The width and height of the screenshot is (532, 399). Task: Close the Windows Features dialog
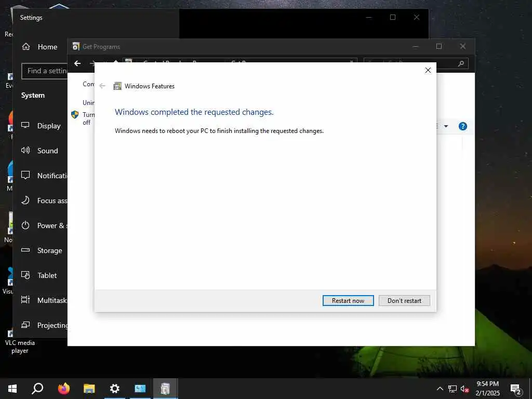[428, 70]
